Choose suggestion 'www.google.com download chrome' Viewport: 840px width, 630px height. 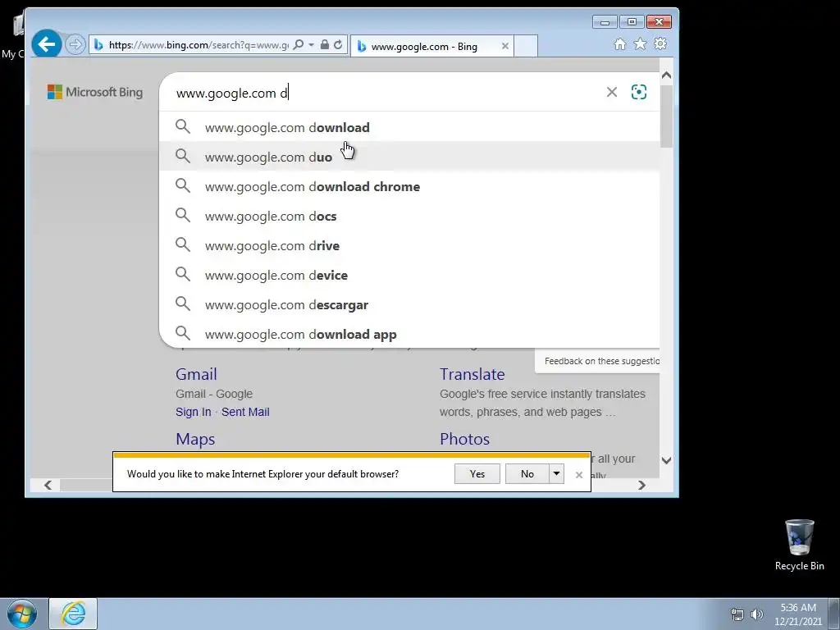(409, 186)
